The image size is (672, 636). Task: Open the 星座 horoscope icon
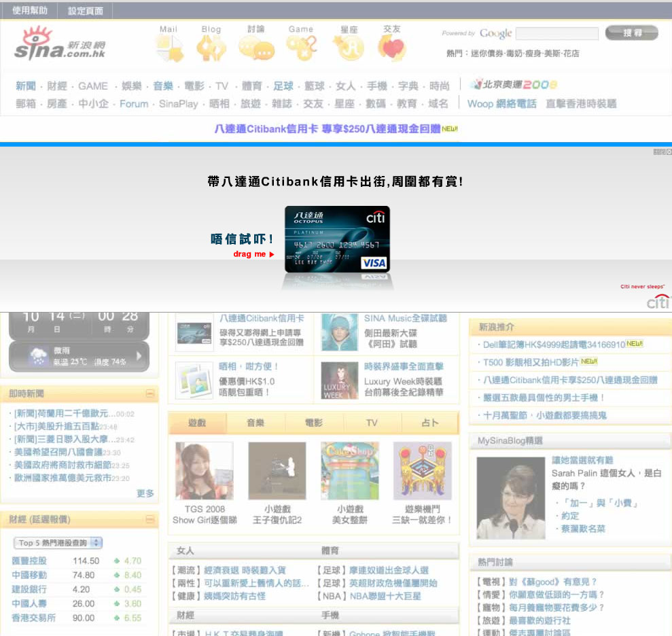(349, 48)
